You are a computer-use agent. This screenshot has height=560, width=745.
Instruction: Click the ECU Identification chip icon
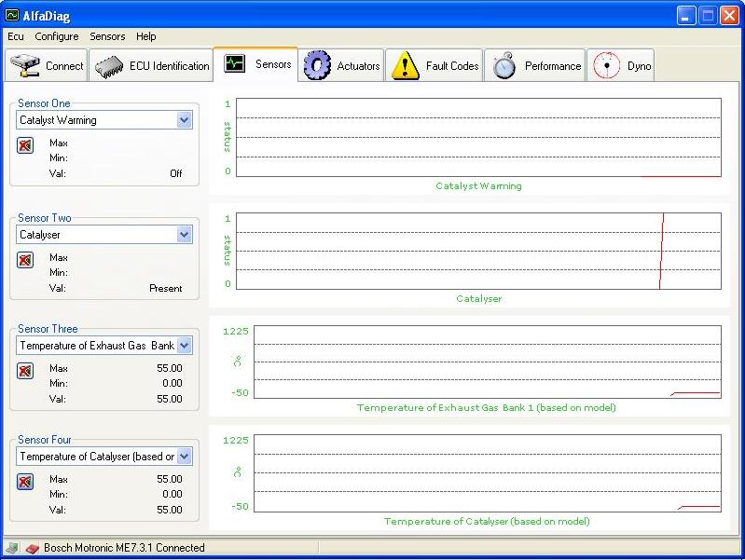pyautogui.click(x=109, y=66)
